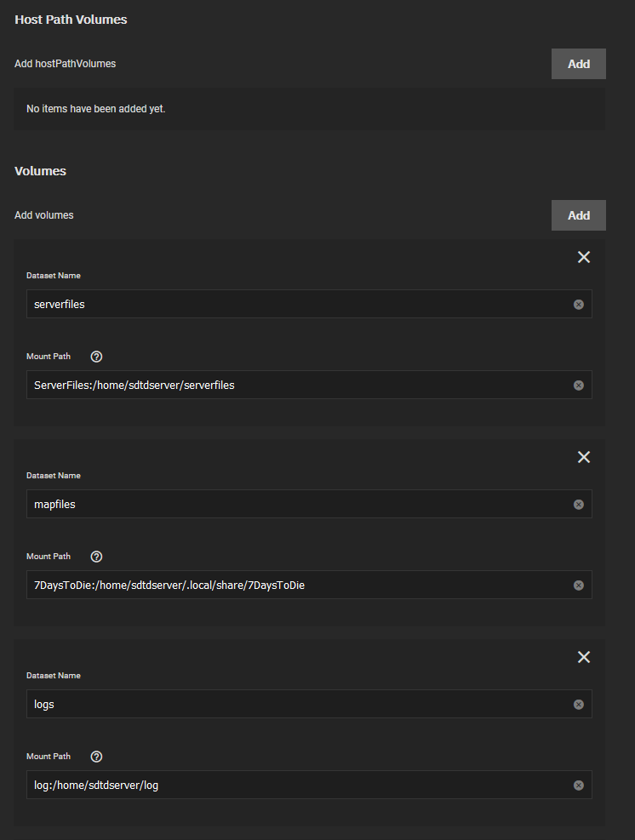This screenshot has height=840, width=635.
Task: Edit the serverfiles dataset name input
Action: [x=309, y=304]
